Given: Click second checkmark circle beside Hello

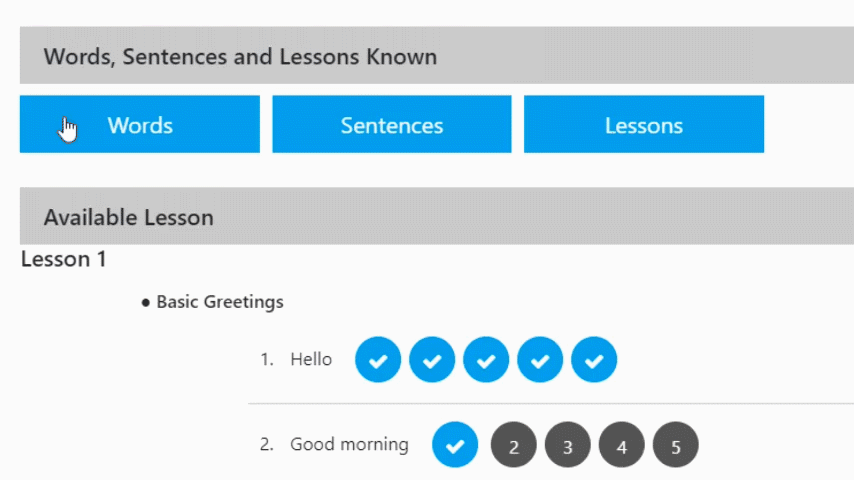Looking at the screenshot, I should (432, 360).
